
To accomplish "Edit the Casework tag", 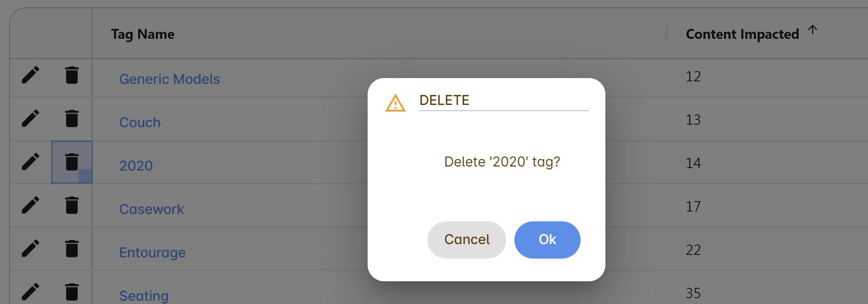I will [31, 205].
